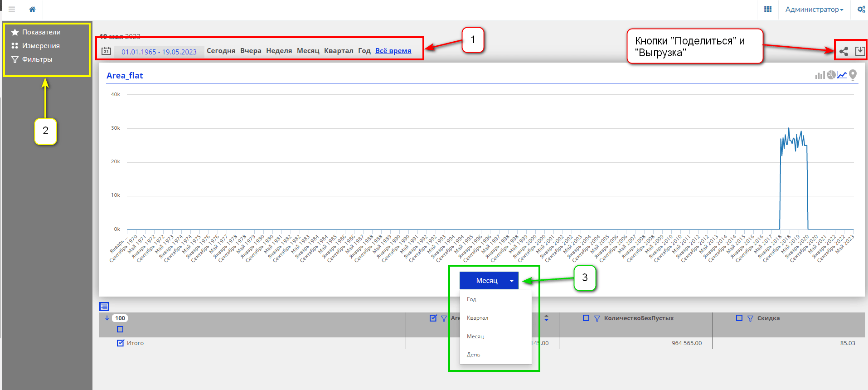868x390 pixels.
Task: Click the Share icon
Action: pos(844,51)
